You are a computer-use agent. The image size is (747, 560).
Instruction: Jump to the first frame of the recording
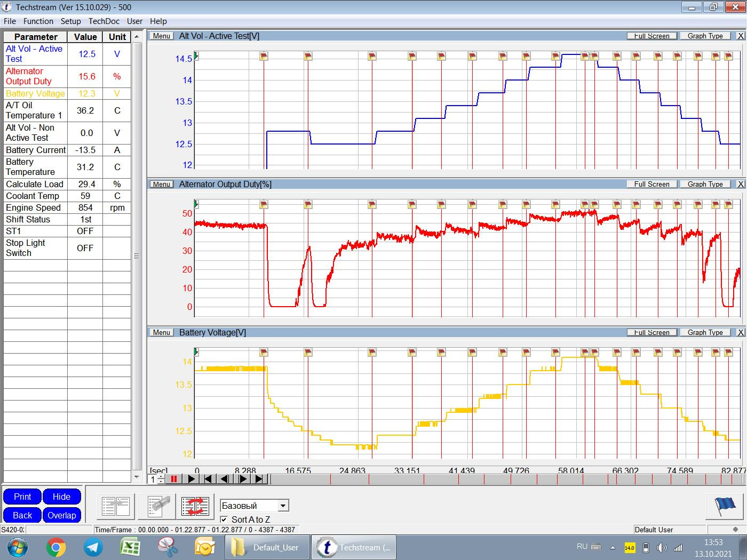coord(208,479)
